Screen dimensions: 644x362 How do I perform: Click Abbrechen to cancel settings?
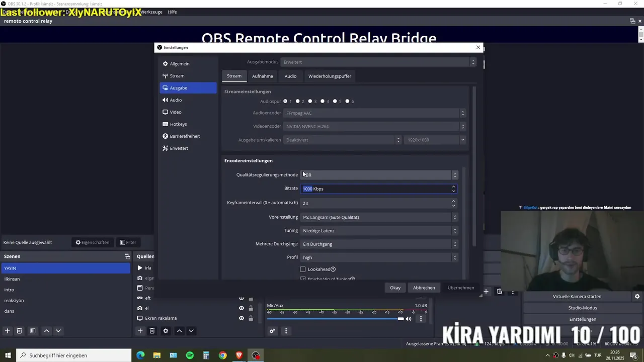click(x=424, y=288)
